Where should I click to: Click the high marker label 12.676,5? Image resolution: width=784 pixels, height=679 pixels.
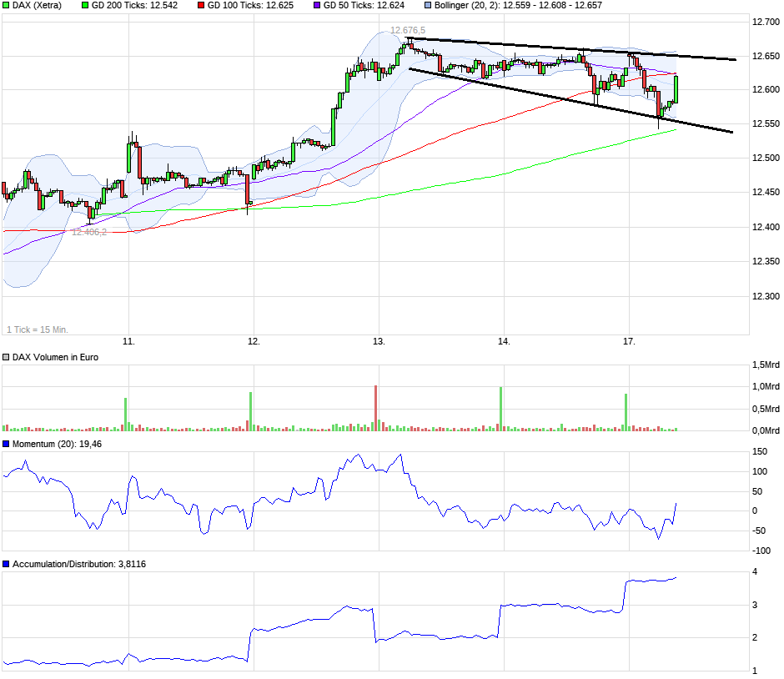point(408,31)
